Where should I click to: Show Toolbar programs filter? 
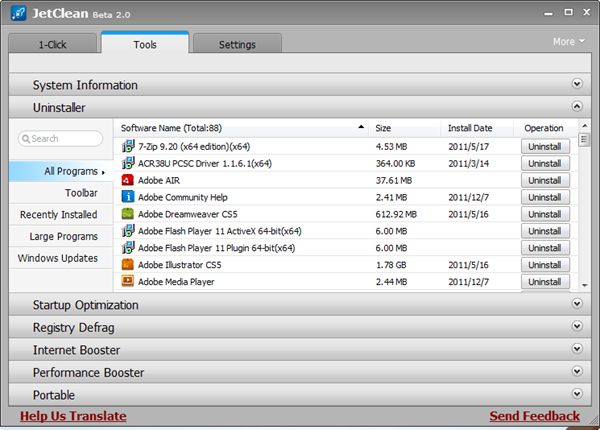pyautogui.click(x=61, y=193)
